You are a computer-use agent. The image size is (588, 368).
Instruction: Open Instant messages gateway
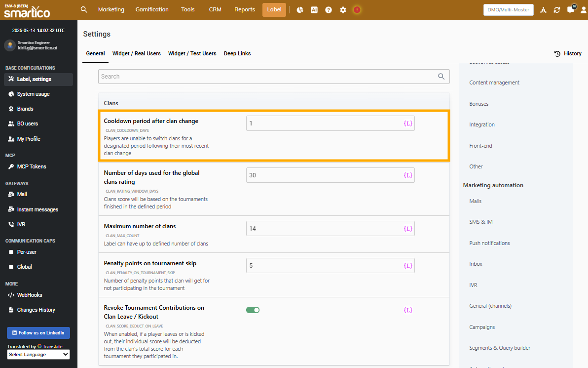(x=38, y=209)
